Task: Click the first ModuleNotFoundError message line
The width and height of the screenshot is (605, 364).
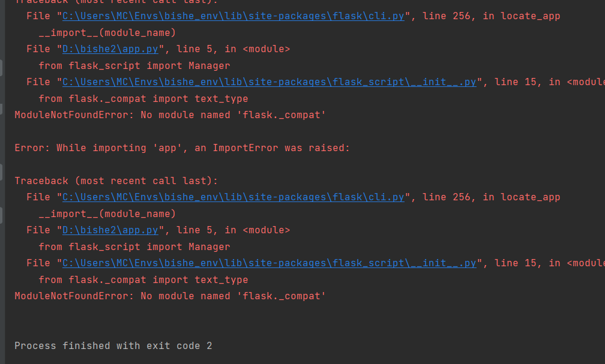Action: click(x=170, y=115)
